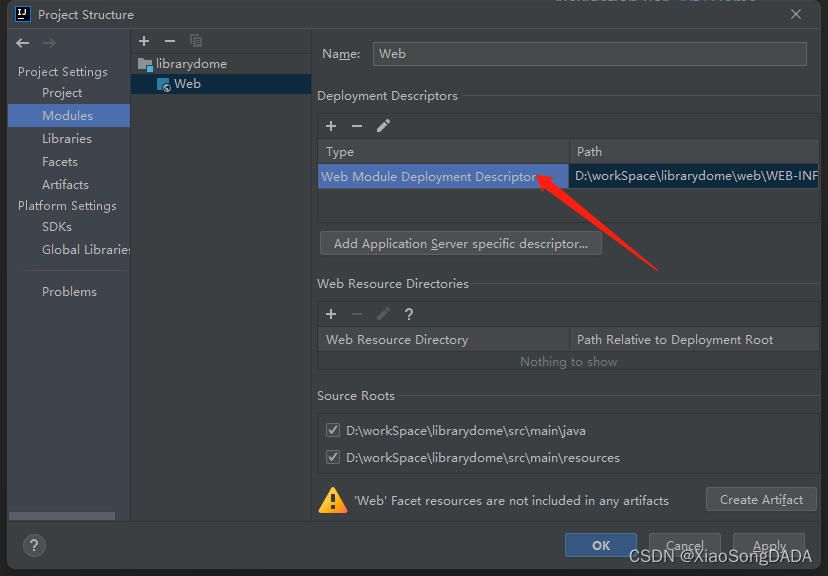Viewport: 828px width, 576px height.
Task: Edit the deployment descriptor with pencil icon
Action: click(x=383, y=126)
